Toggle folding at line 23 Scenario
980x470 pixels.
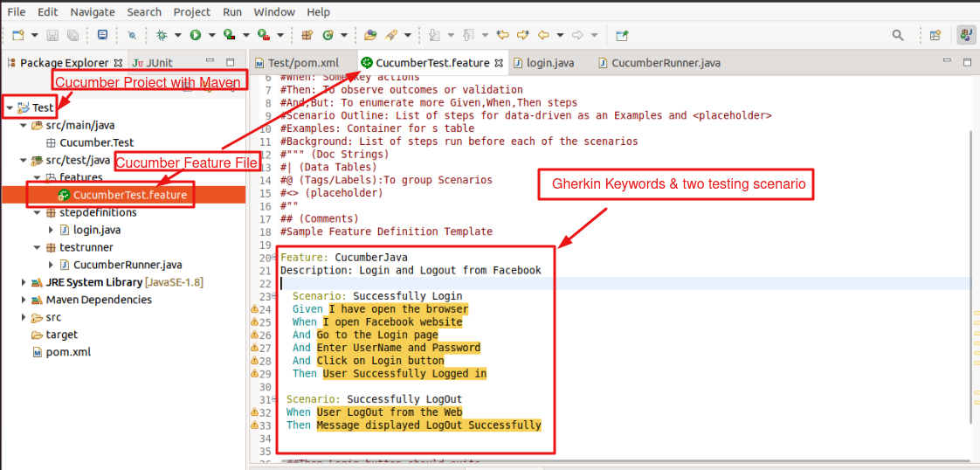click(x=273, y=296)
